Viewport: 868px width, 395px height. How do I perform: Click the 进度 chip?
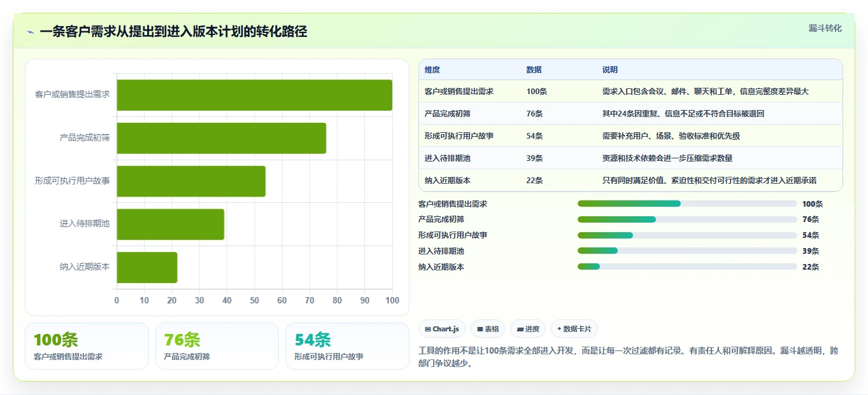pyautogui.click(x=528, y=329)
